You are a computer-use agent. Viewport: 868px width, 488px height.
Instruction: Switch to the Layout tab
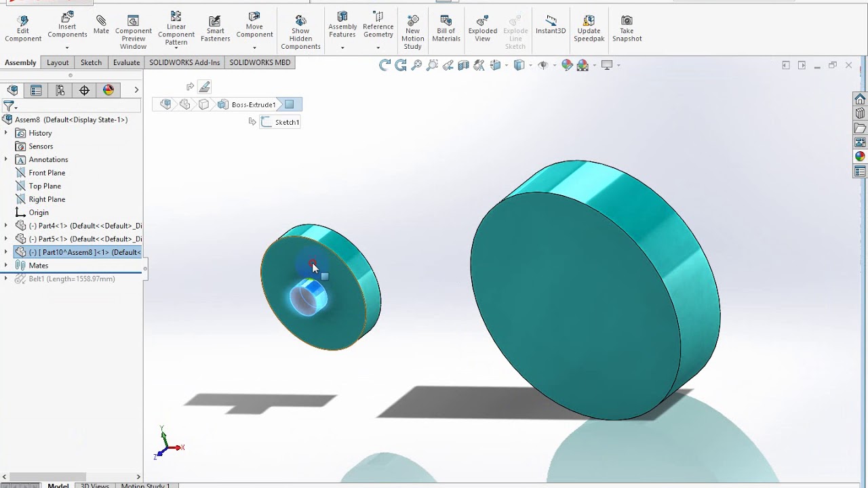tap(58, 62)
